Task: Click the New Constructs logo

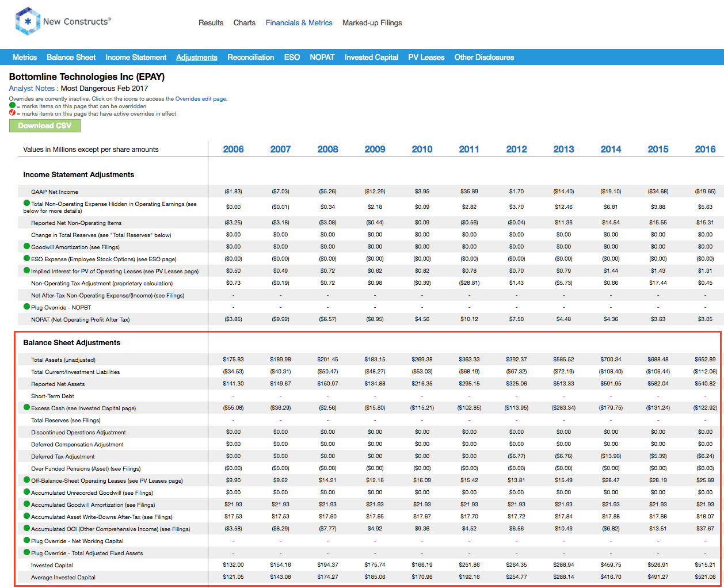Action: point(63,22)
